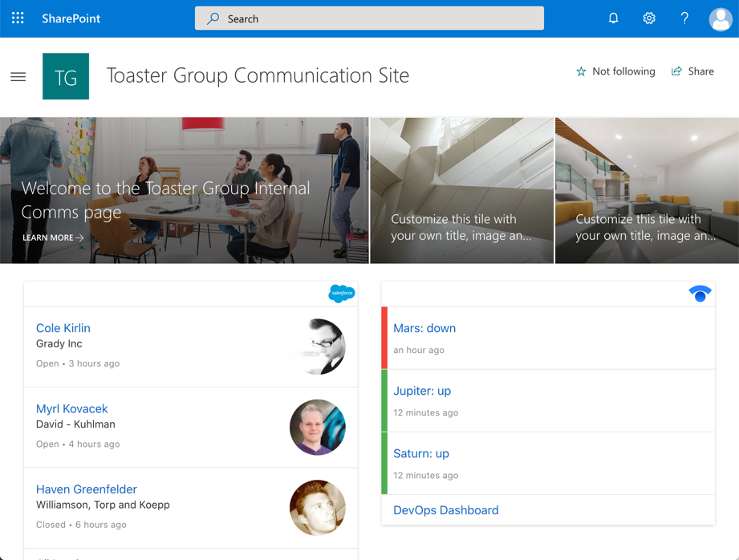Open the middle Customize this tile
Image resolution: width=739 pixels, height=560 pixels.
(462, 190)
